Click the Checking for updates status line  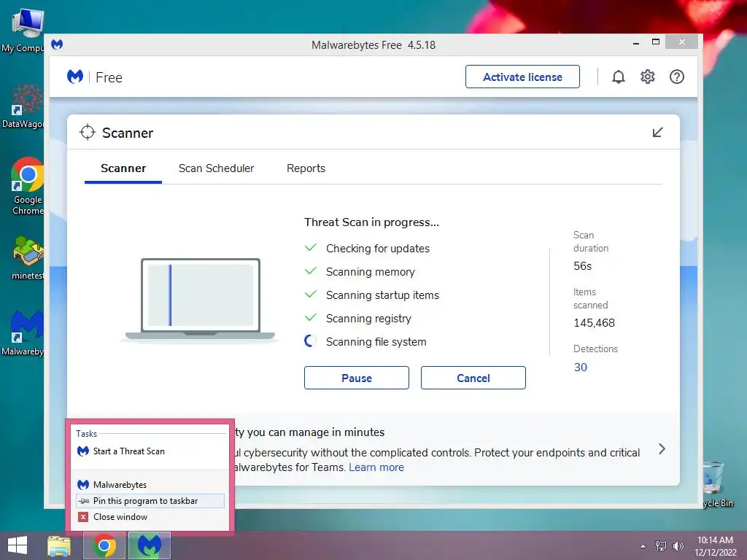[x=377, y=249]
